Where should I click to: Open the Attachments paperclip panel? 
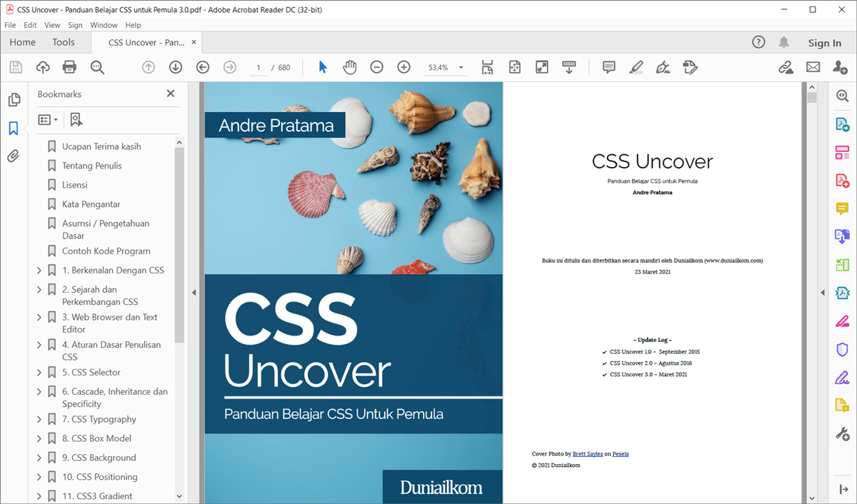click(x=14, y=156)
